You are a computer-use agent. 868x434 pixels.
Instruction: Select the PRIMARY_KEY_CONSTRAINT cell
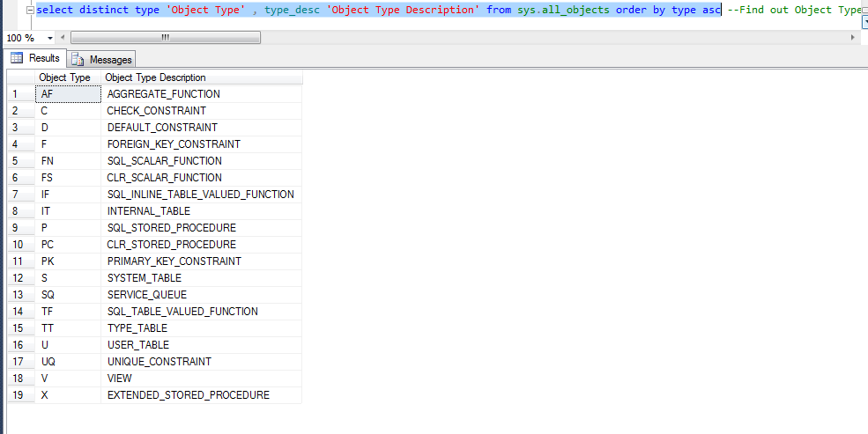(202, 261)
